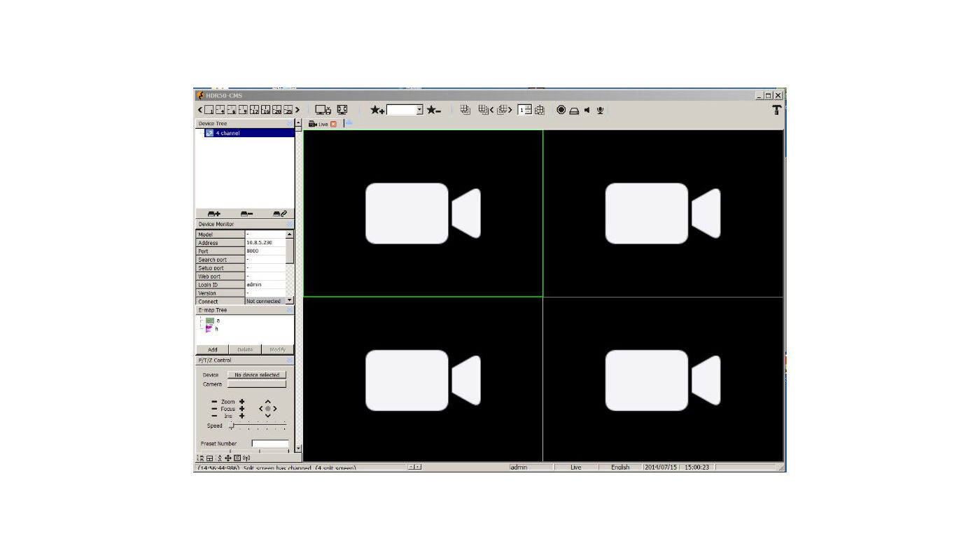
Task: Click the add device icon under Device Tree
Action: tap(213, 213)
